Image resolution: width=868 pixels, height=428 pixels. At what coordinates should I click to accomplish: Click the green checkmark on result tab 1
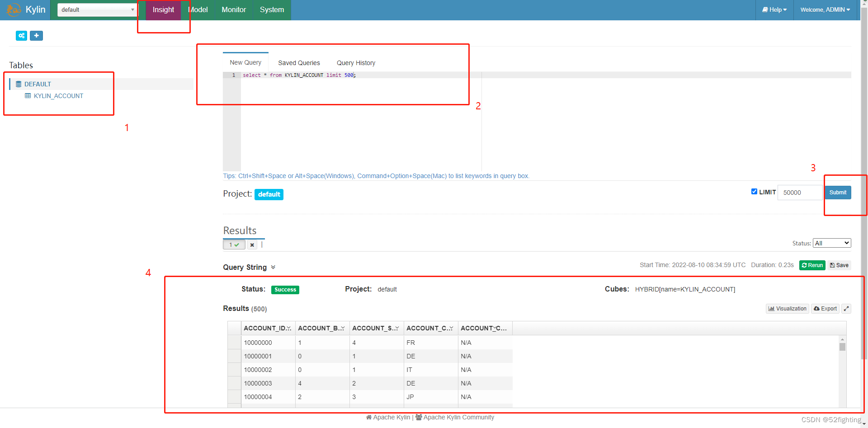pyautogui.click(x=237, y=245)
